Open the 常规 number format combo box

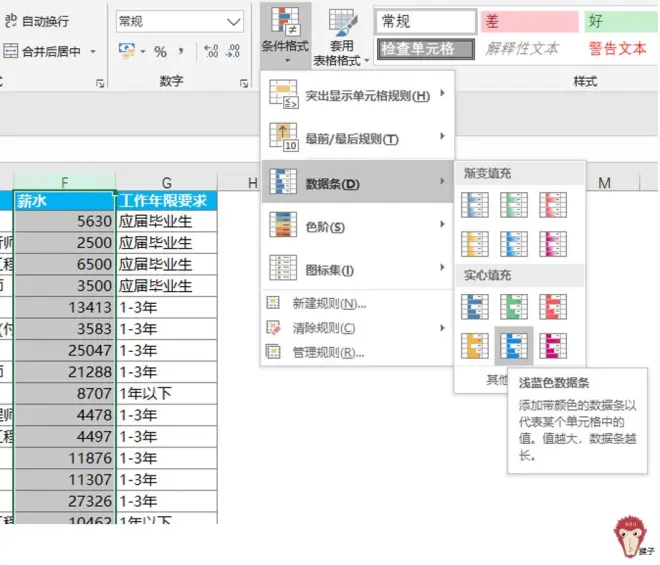click(180, 21)
